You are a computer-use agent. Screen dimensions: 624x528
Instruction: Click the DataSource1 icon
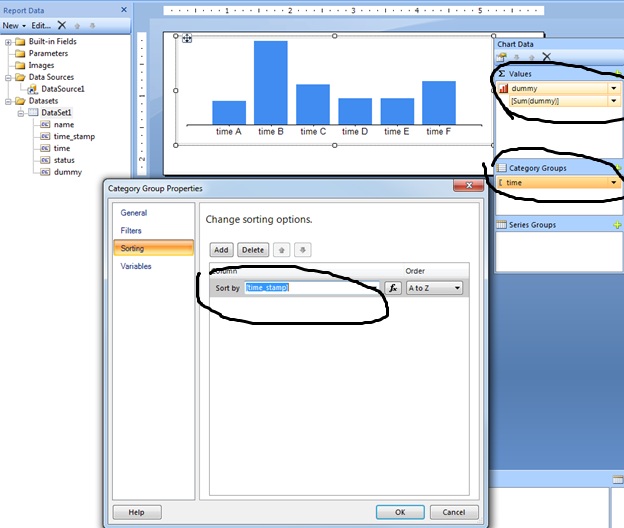[33, 89]
